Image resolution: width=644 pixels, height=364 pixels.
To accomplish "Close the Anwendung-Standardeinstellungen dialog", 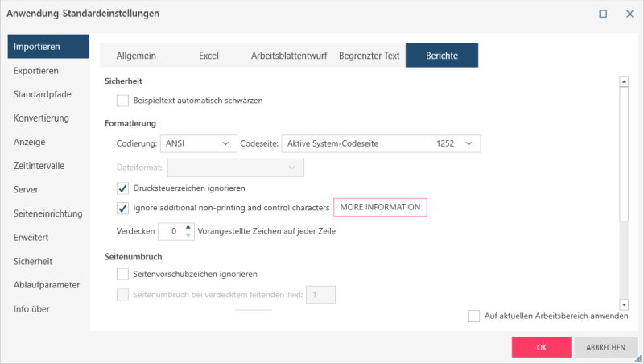I will tap(629, 14).
